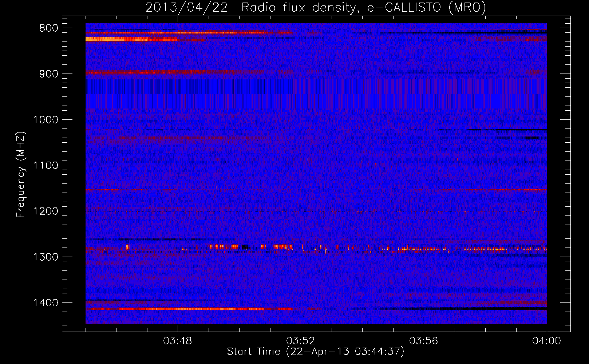
Task: Click the 03:48 time axis label
Action: tap(178, 341)
